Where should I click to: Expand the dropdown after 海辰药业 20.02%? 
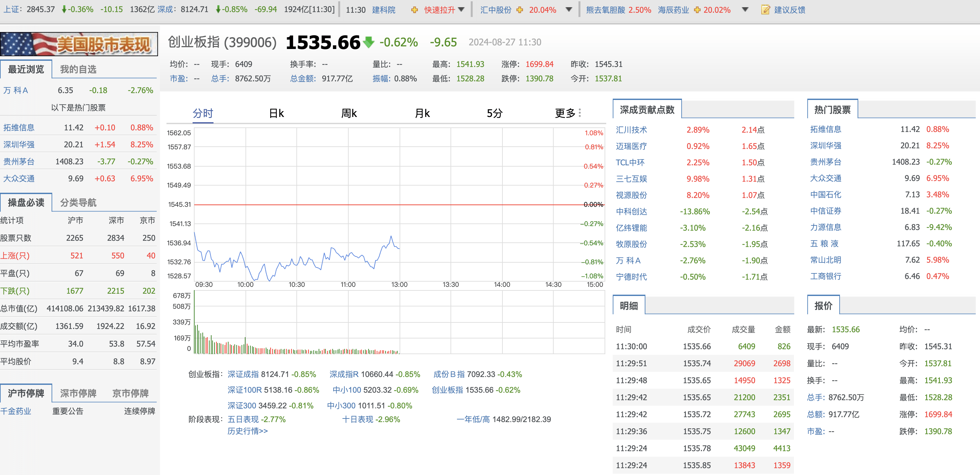click(745, 10)
